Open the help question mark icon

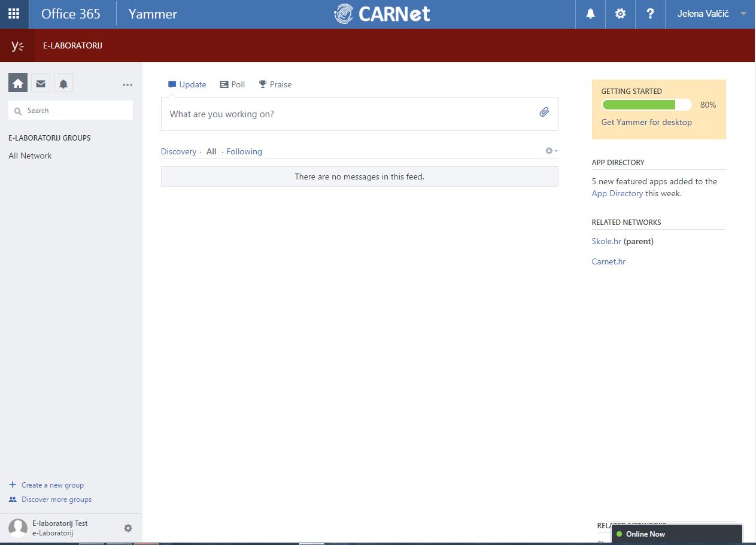pyautogui.click(x=650, y=14)
